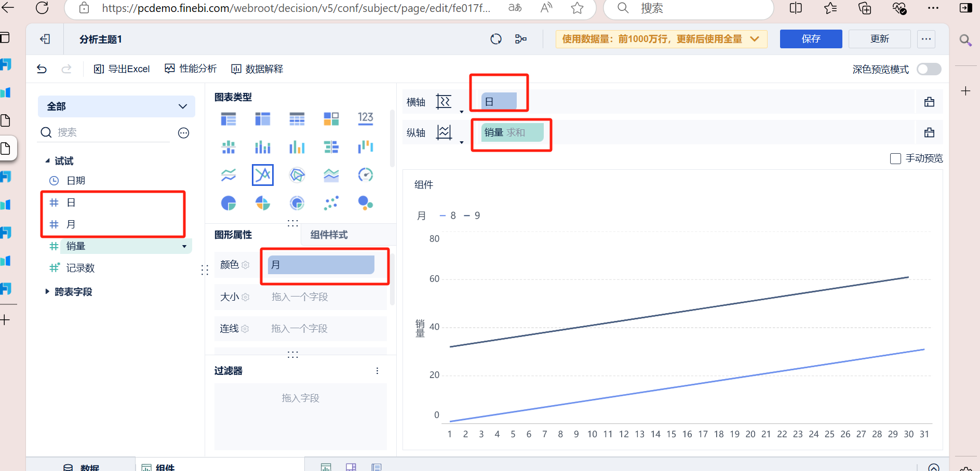Pick the partitioned line chart type

(229, 175)
